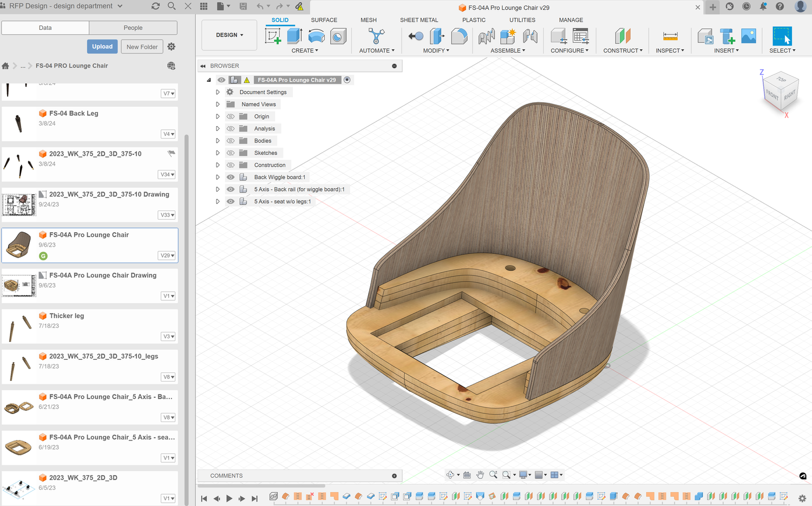Select the Revolve tool icon

point(316,36)
